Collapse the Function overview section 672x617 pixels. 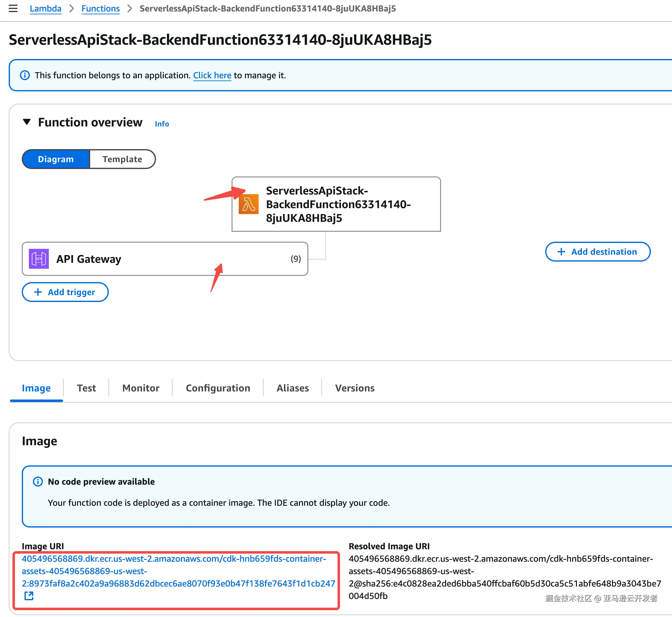coord(27,122)
